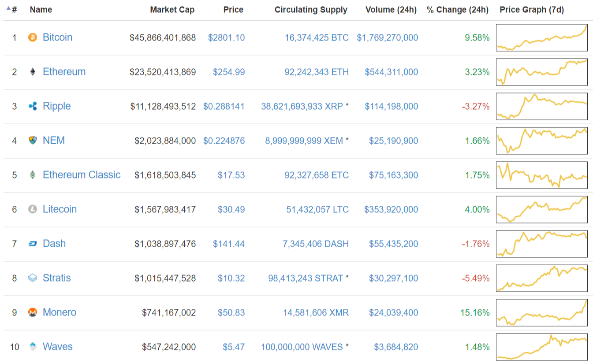The width and height of the screenshot is (593, 364).
Task: Open NEM's 7d price graph
Action: 541,141
